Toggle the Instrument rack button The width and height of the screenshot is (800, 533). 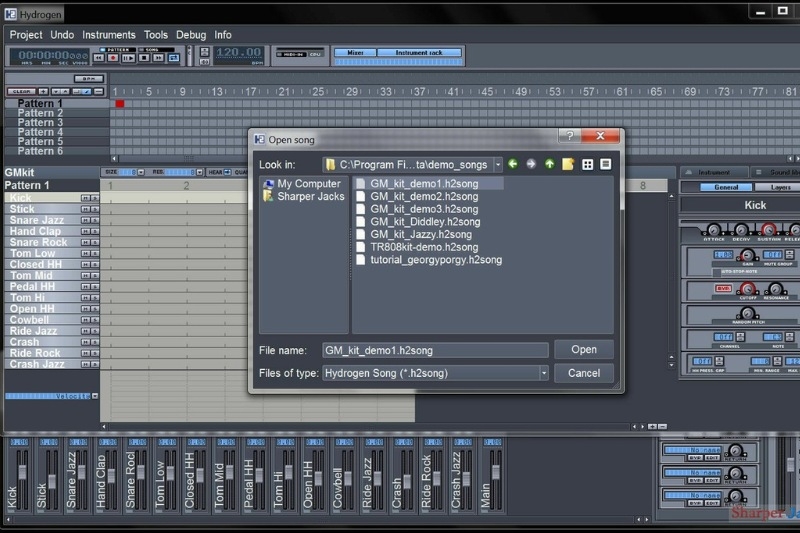(x=419, y=53)
